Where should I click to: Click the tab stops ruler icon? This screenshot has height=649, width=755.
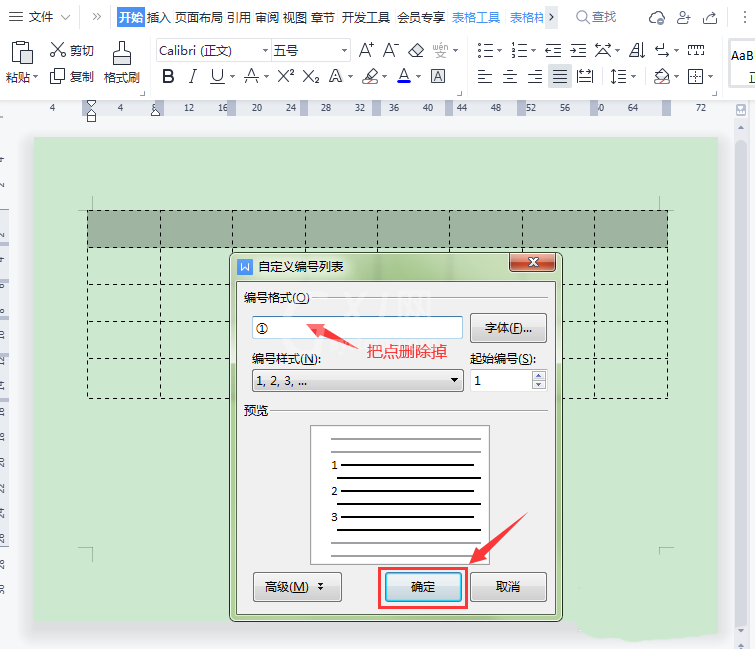point(696,50)
